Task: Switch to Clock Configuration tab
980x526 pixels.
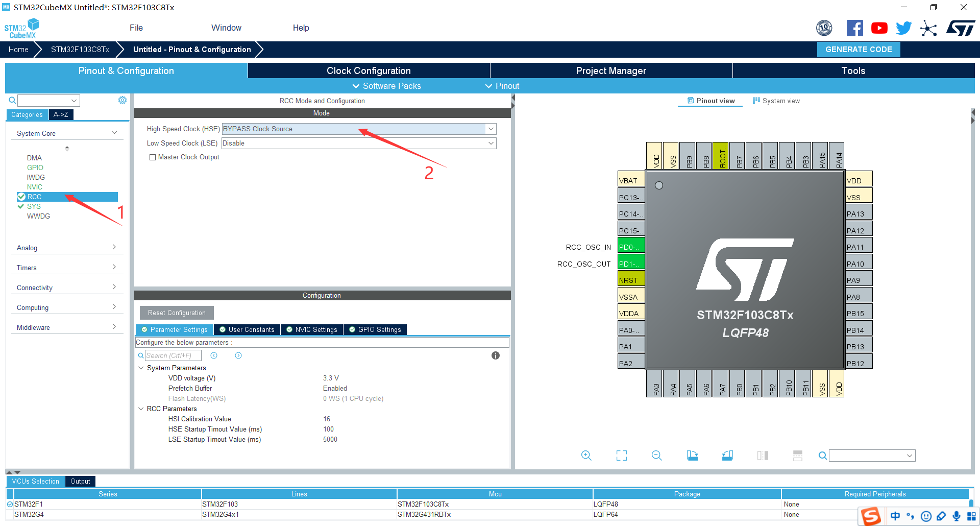Action: click(x=369, y=70)
